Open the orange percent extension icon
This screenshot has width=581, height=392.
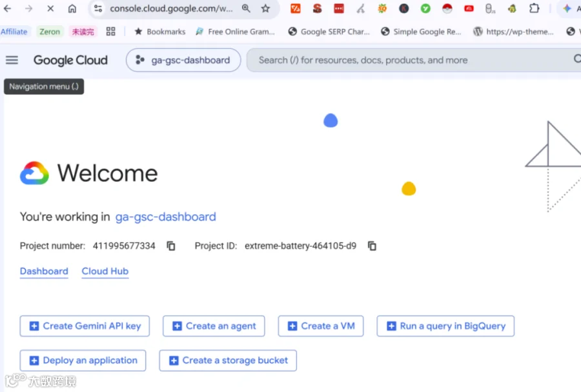(x=295, y=8)
